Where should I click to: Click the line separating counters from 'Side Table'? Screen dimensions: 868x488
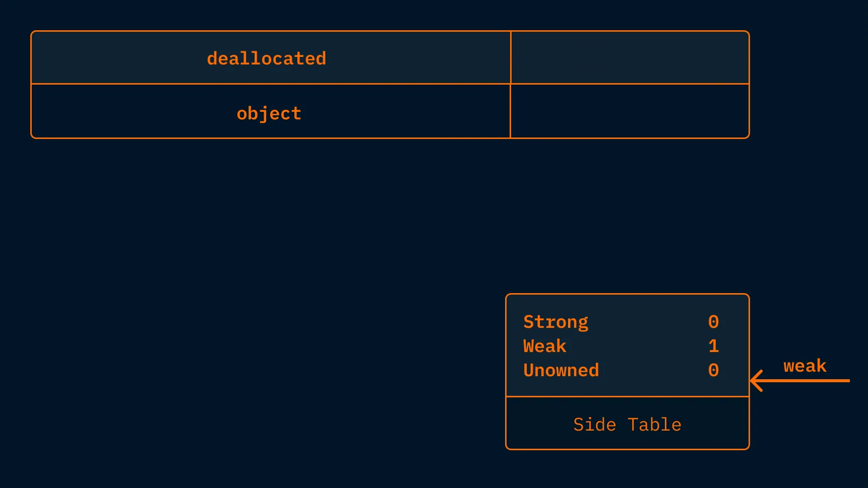click(x=628, y=397)
